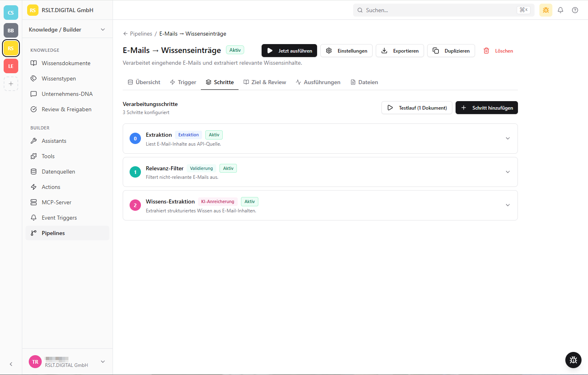
Task: Open MCP-Server page
Action: (67, 202)
